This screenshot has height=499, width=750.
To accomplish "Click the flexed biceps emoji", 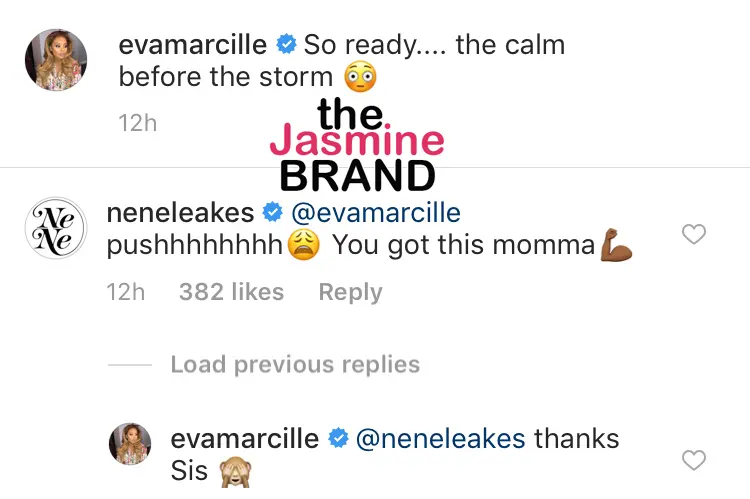I will pyautogui.click(x=616, y=245).
